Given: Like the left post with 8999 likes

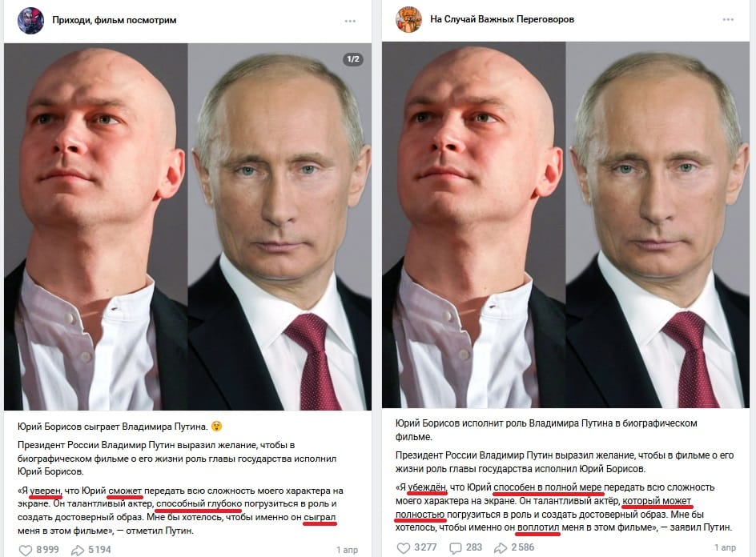Looking at the screenshot, I should tap(38, 550).
